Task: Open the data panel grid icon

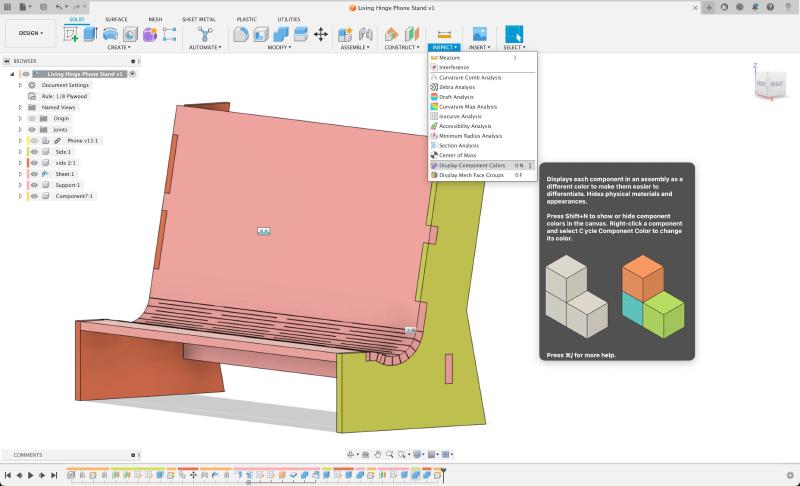Action: pyautogui.click(x=7, y=7)
